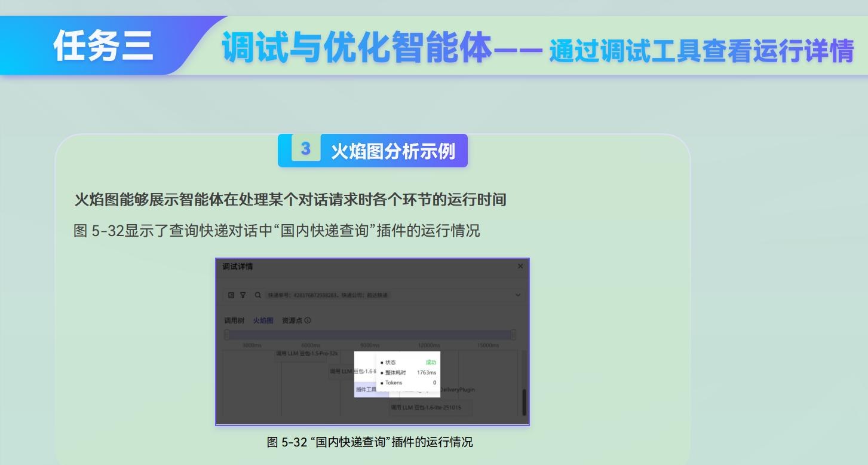This screenshot has width=868, height=465.
Task: Show the info tip next to 资源点
Action: [308, 320]
